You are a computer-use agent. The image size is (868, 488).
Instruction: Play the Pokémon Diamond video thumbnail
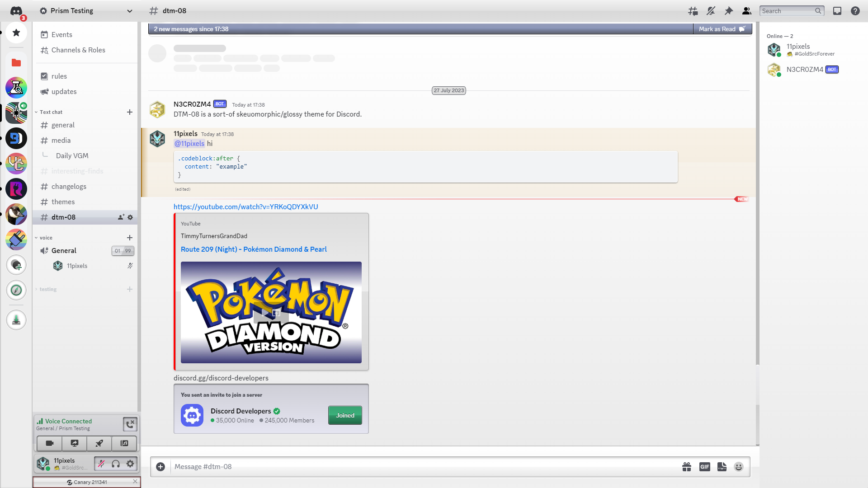265,312
